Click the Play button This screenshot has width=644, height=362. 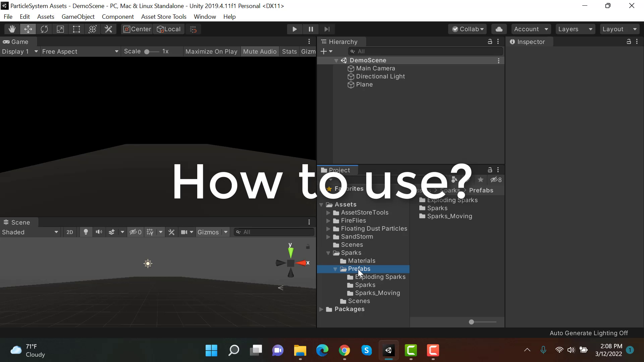pos(294,29)
